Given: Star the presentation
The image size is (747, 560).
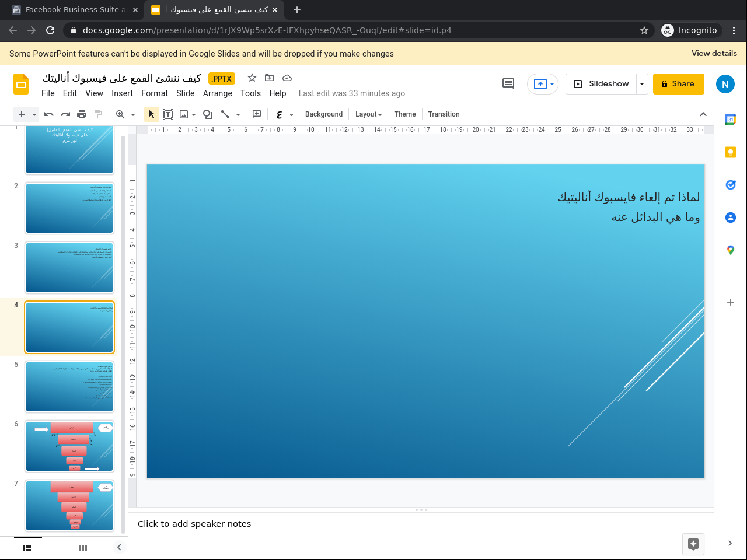Looking at the screenshot, I should pyautogui.click(x=252, y=78).
